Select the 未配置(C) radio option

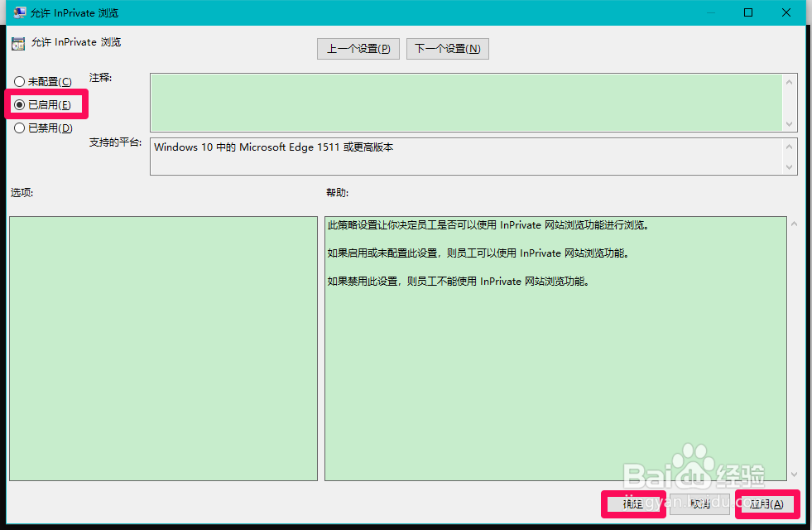[43, 82]
